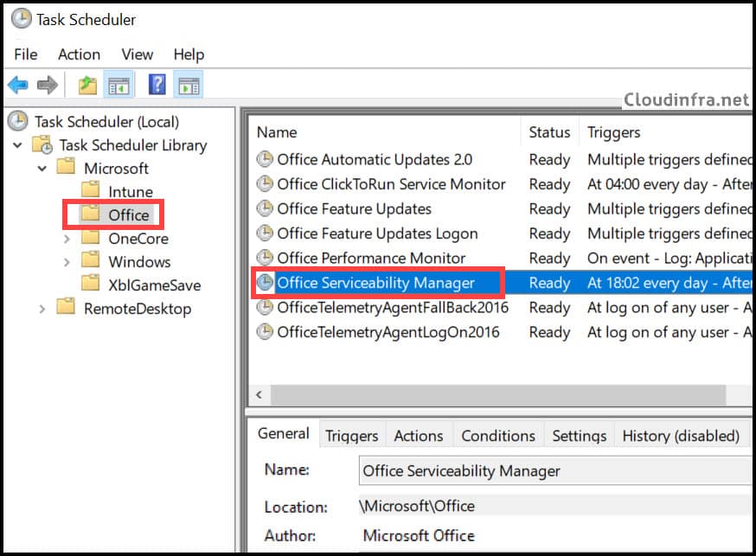Click the Microsoft folder icon in tree
The height and width of the screenshot is (556, 756).
pyautogui.click(x=66, y=166)
